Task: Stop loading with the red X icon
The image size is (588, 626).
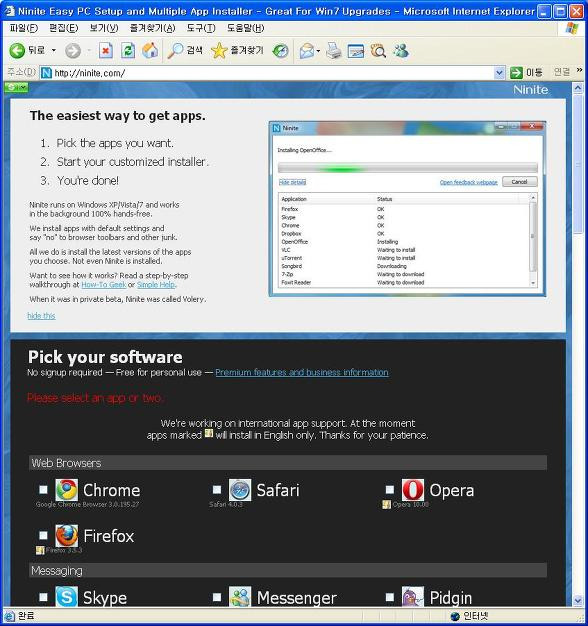Action: pyautogui.click(x=105, y=51)
